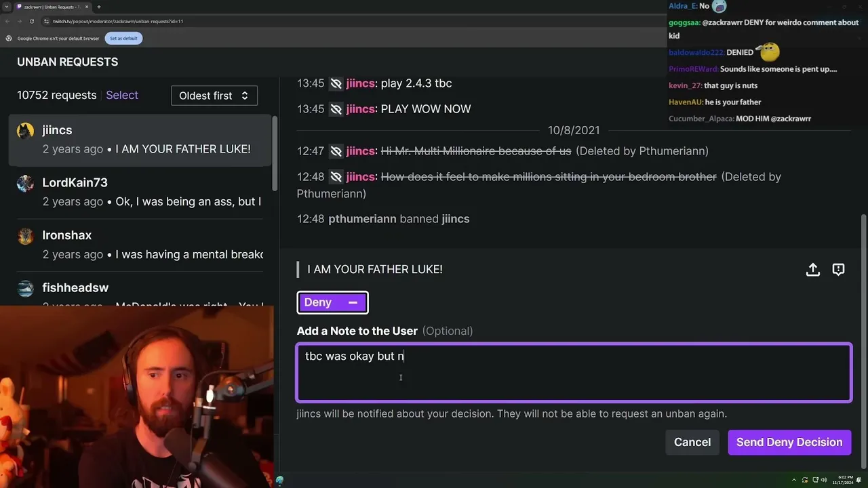
Task: Click the browser forward arrow
Action: pyautogui.click(x=20, y=21)
